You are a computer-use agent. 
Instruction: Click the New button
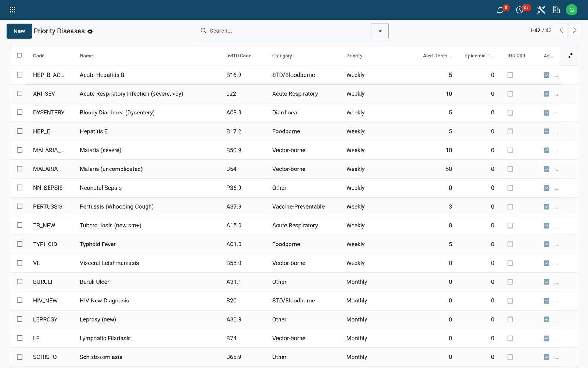(19, 31)
